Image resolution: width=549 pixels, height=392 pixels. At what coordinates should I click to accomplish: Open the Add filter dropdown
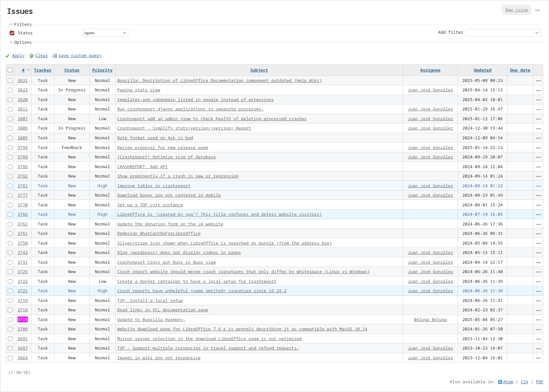point(503,32)
